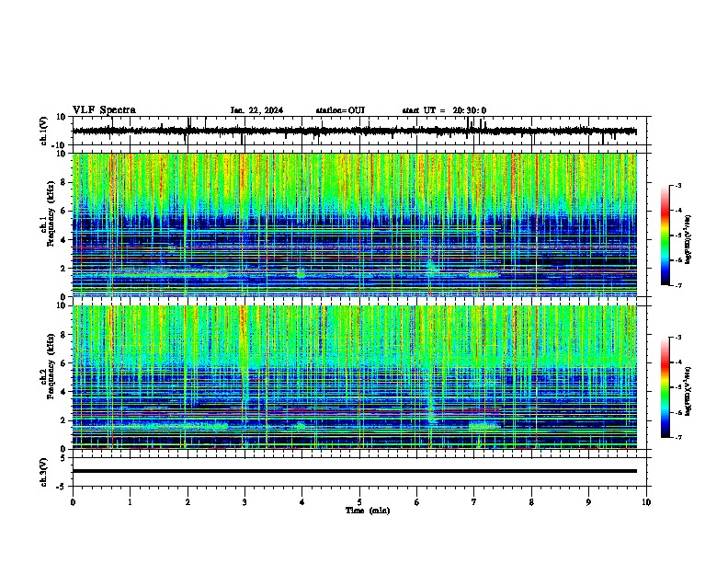728x563 pixels.
Task: Click time axis tick label "9"
Action: coord(588,502)
